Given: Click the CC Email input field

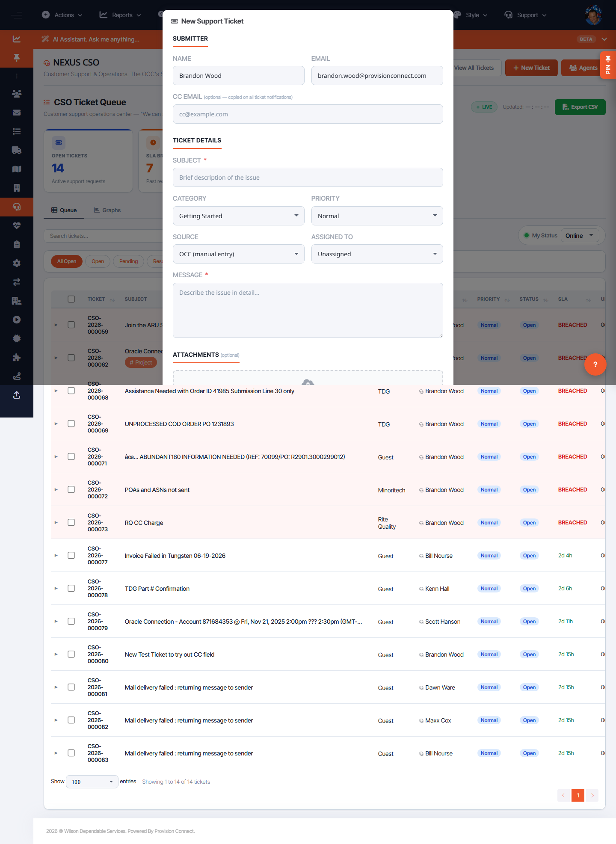Looking at the screenshot, I should click(308, 114).
